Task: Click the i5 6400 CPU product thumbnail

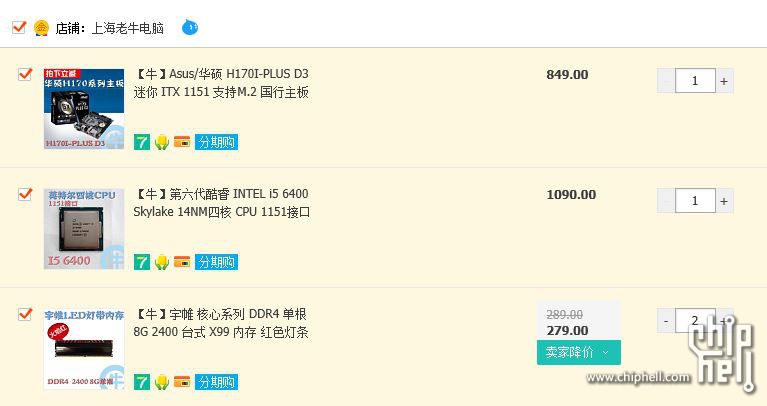Action: pos(84,229)
